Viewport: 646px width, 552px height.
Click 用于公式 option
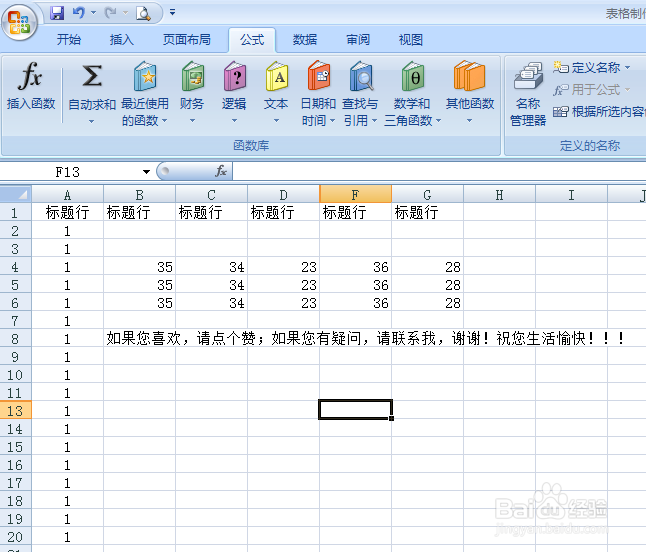(586, 89)
